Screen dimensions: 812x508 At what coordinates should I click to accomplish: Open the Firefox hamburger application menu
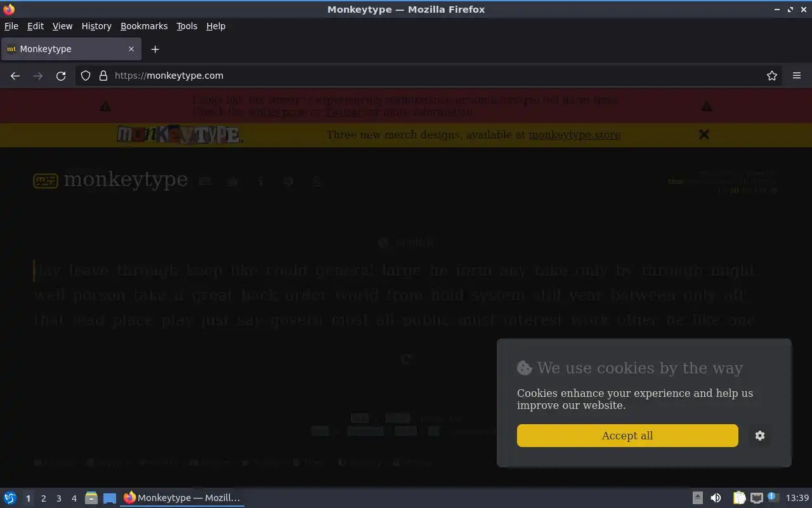coord(797,76)
